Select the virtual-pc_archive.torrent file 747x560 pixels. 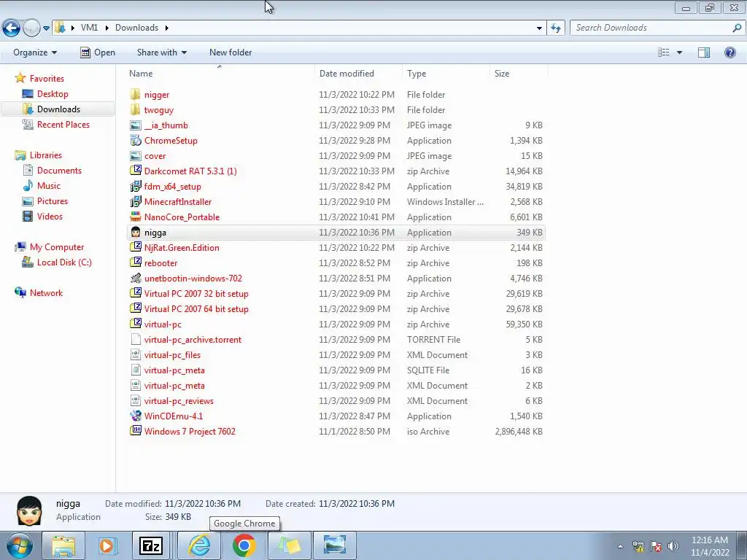[193, 340]
